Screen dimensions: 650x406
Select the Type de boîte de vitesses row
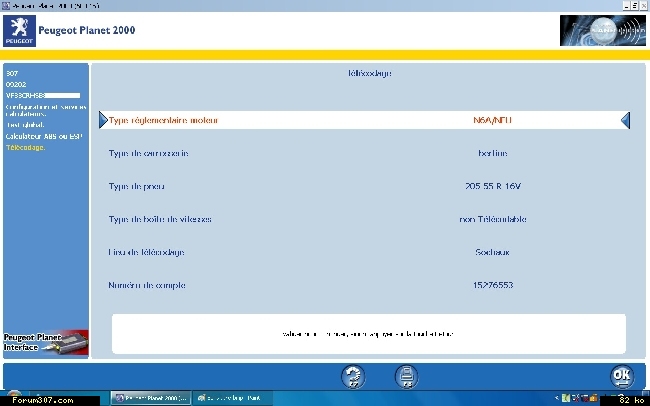pyautogui.click(x=365, y=219)
